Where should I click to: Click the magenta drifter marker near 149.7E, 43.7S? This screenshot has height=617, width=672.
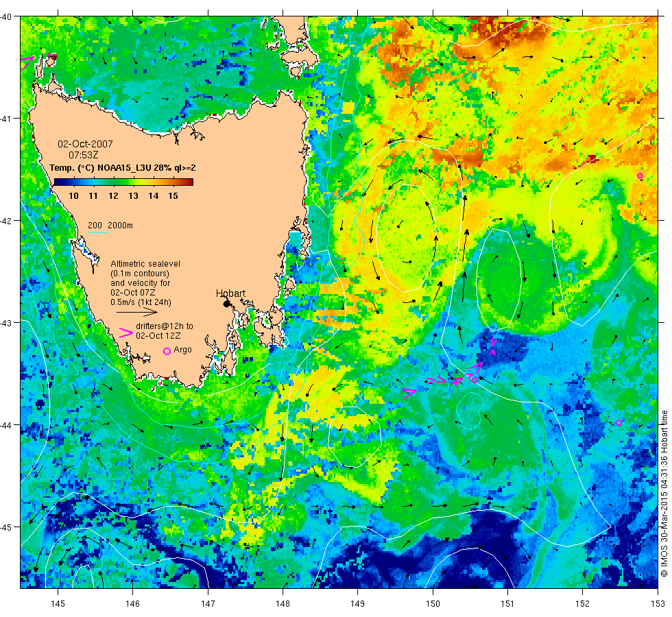(409, 392)
